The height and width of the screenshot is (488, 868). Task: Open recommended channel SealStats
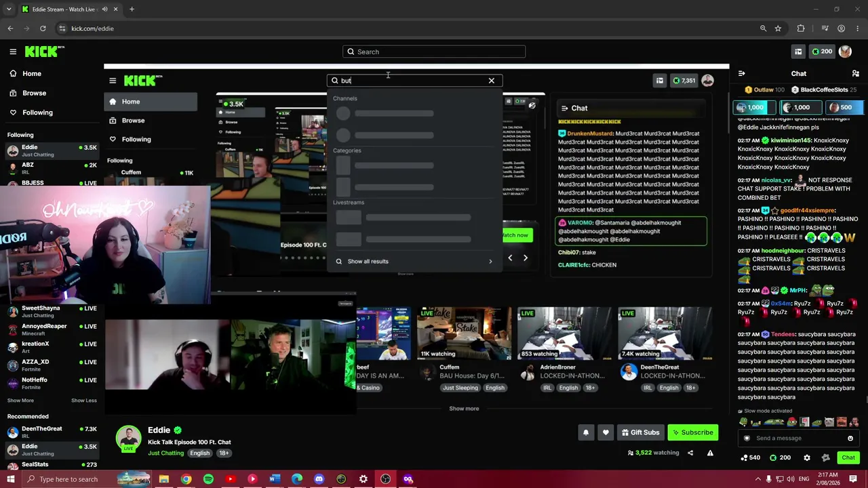click(x=52, y=465)
